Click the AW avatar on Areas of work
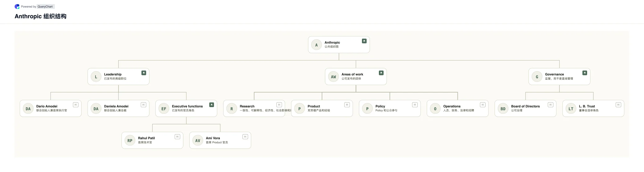This screenshot has height=172, width=644. [x=333, y=77]
